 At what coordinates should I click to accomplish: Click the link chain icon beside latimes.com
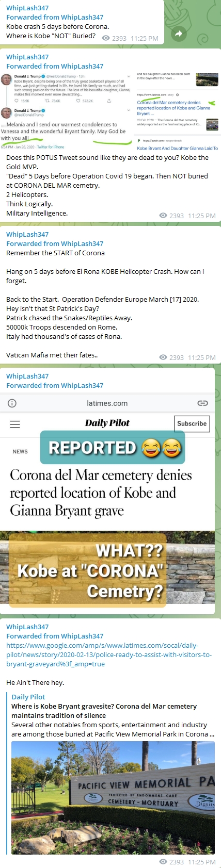203,403
